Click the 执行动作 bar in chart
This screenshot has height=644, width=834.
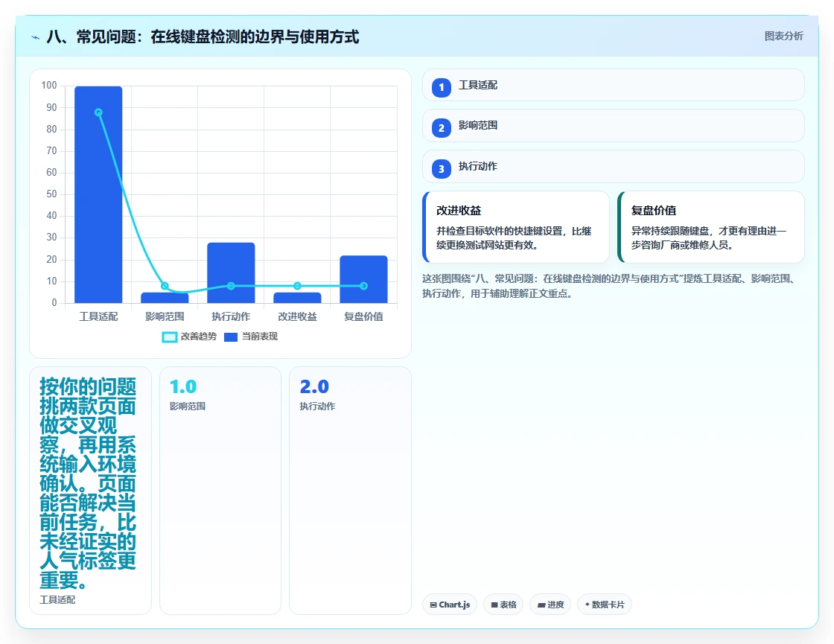tap(231, 272)
